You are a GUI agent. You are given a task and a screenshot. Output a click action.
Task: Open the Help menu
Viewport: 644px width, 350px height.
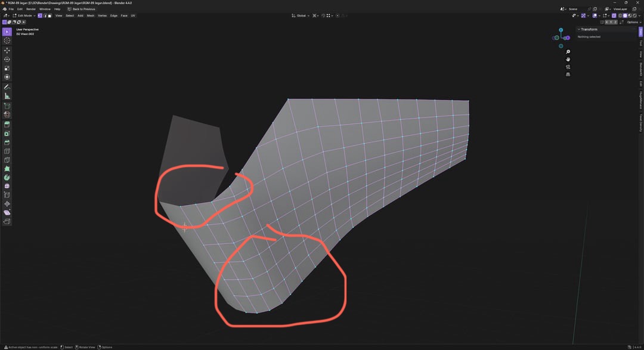pyautogui.click(x=57, y=9)
